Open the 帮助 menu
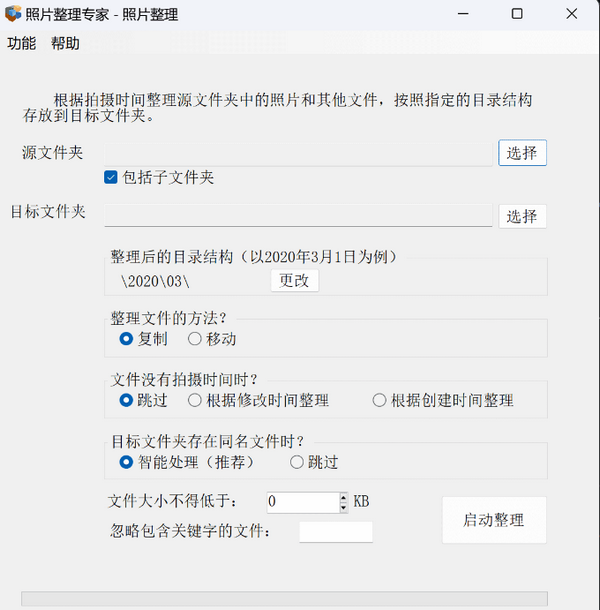This screenshot has width=600, height=610. coord(65,43)
